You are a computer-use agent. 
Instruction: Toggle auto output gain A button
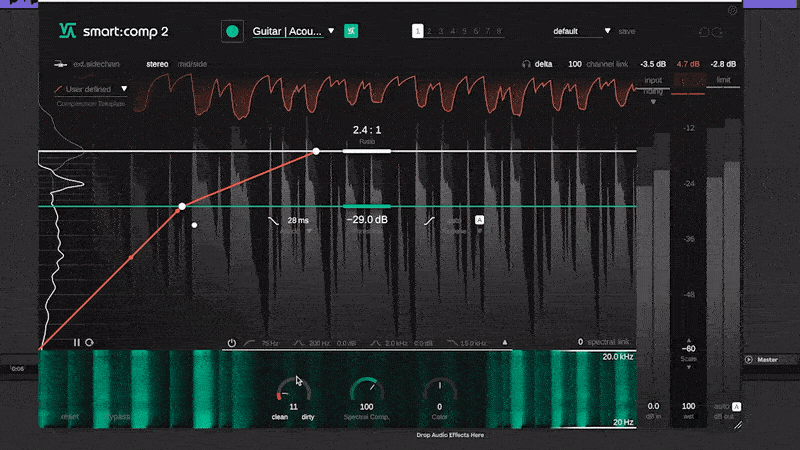pos(736,407)
